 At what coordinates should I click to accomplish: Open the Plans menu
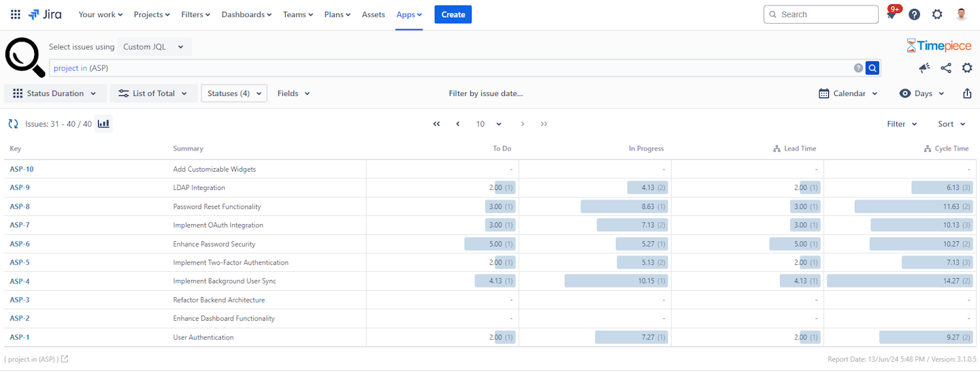(x=338, y=14)
